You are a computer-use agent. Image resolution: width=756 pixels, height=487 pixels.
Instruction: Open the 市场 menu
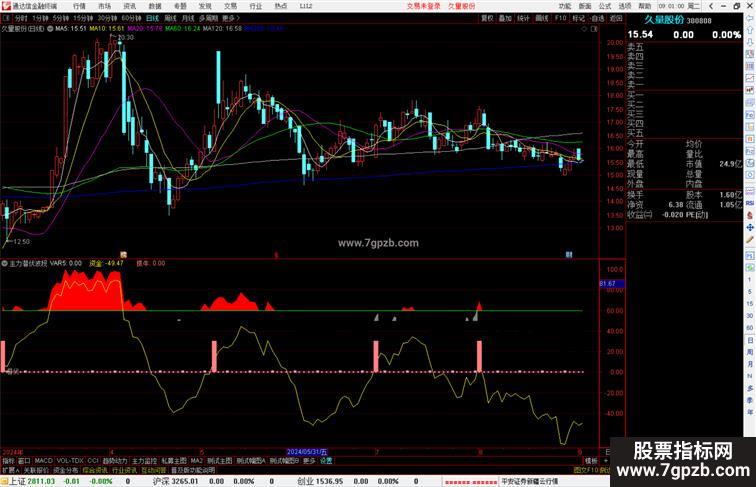104,6
